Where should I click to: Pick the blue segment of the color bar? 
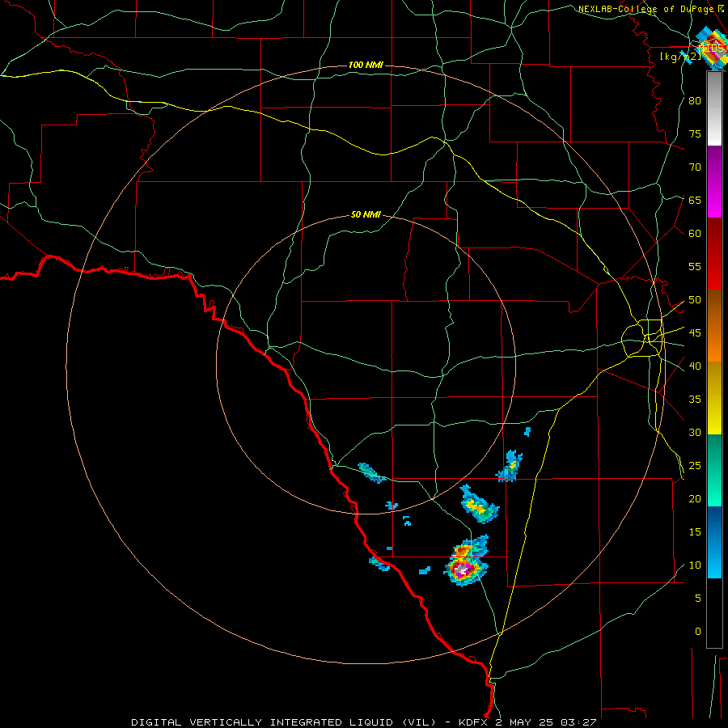(714, 542)
